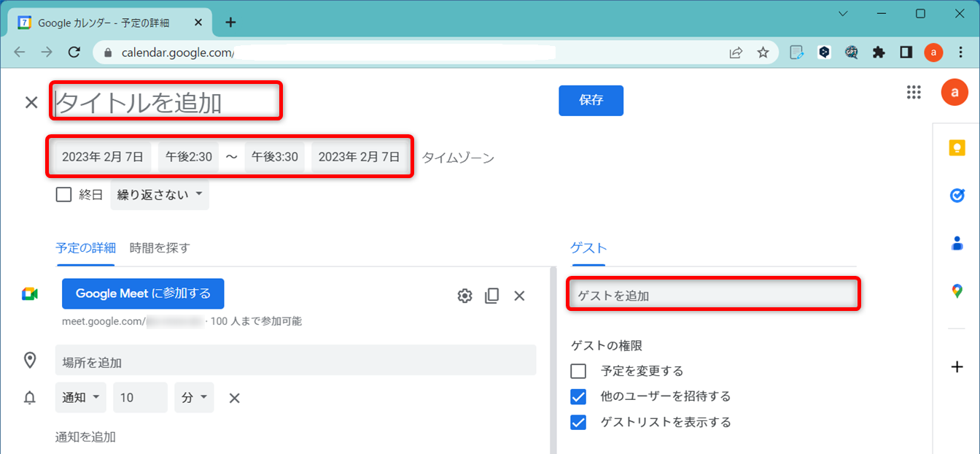980x454 pixels.
Task: Click the ゲストを追加 input field
Action: point(712,296)
